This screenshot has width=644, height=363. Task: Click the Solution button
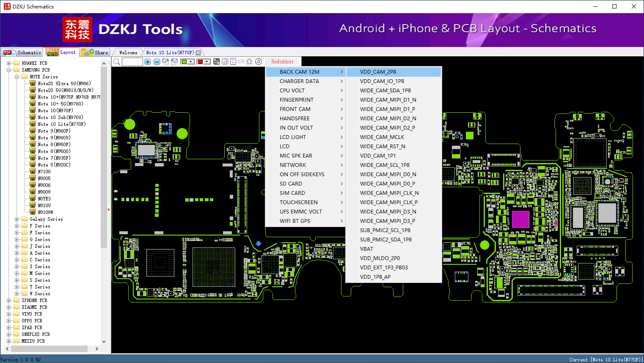pyautogui.click(x=282, y=62)
